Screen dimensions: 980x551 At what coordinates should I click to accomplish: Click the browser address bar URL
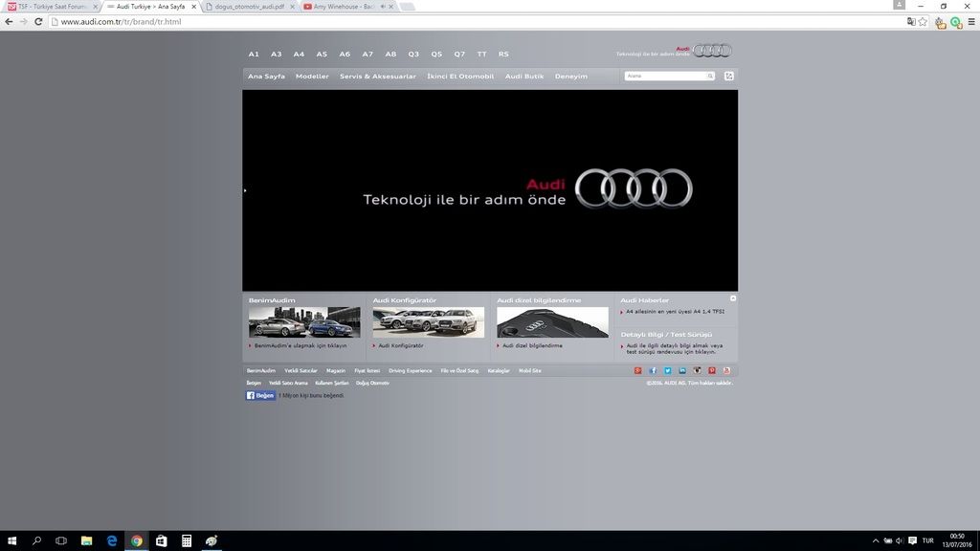(121, 22)
